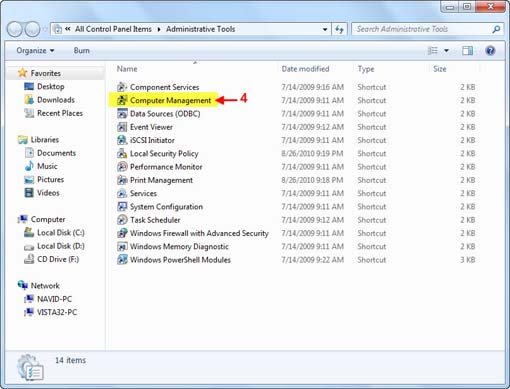The image size is (510, 389).
Task: Select the Print Management icon
Action: pyautogui.click(x=122, y=180)
